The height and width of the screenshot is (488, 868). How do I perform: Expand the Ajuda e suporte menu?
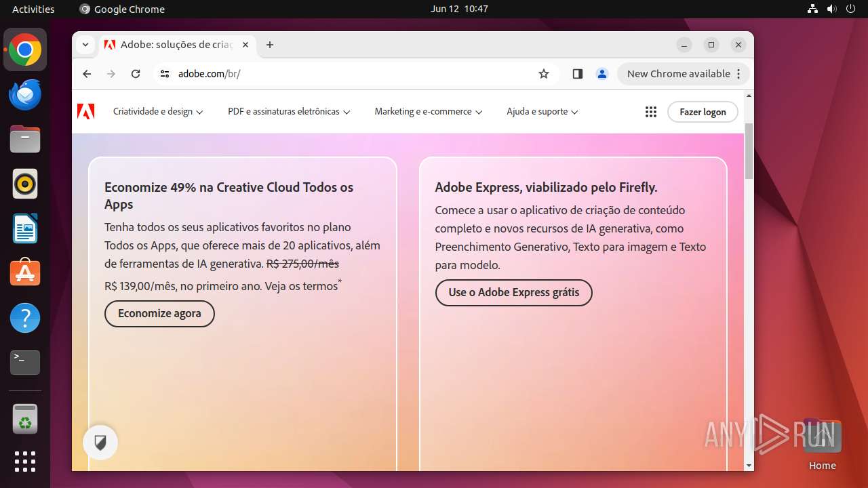point(542,112)
